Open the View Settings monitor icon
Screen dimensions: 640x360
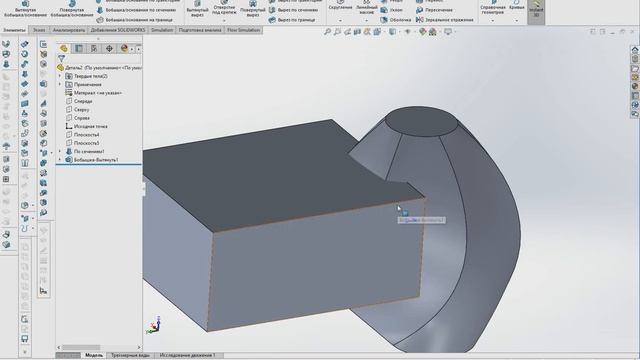(448, 31)
